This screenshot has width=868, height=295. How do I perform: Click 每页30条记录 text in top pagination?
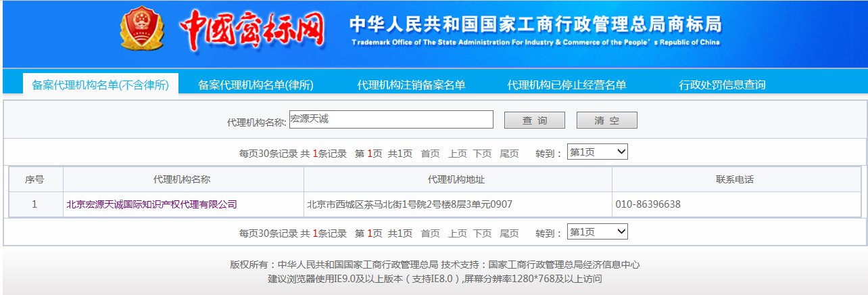(268, 154)
